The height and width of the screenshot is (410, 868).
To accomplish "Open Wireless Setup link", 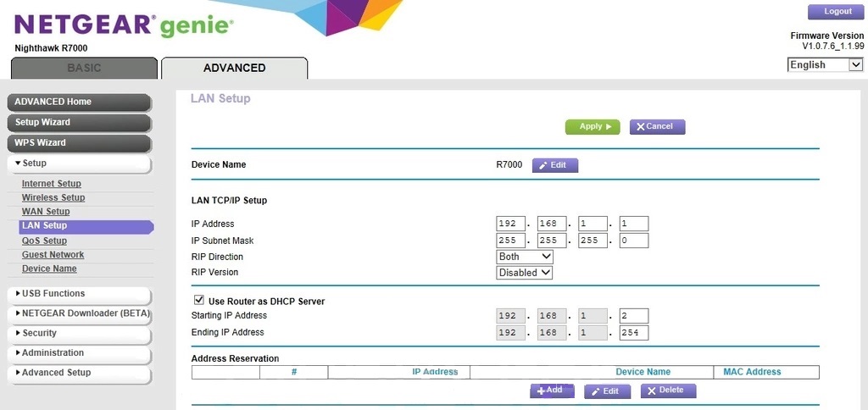I will [53, 197].
